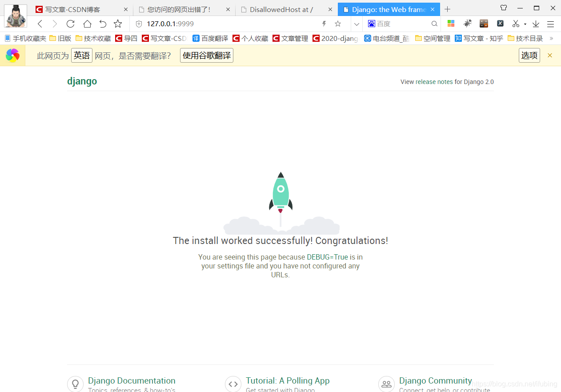
Task: Open the Baidu paw search engine selector
Action: pyautogui.click(x=372, y=24)
